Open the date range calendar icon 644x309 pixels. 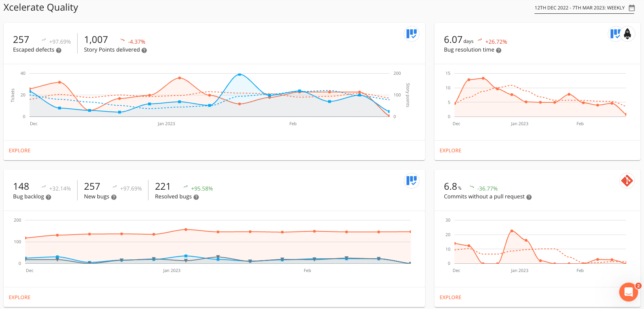(632, 8)
